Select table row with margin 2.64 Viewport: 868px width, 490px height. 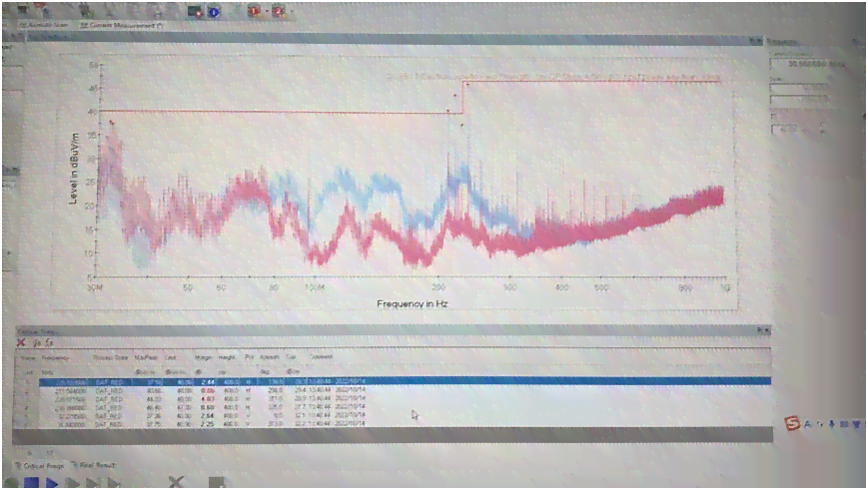pyautogui.click(x=405, y=416)
